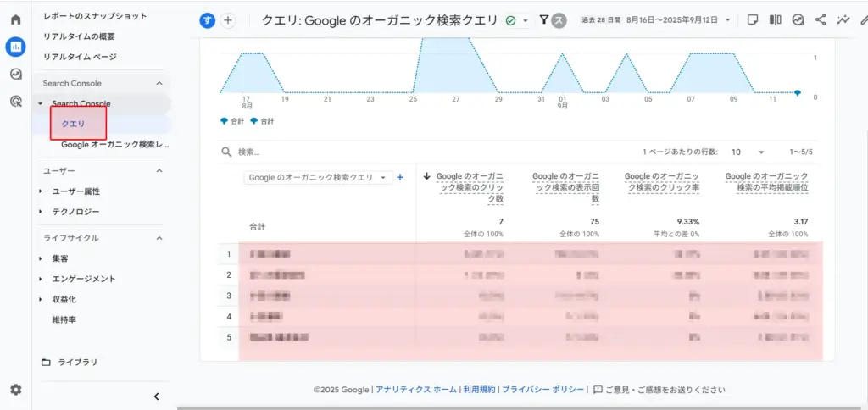Open the Advertising icon in left rail
Viewport: 868px width, 410px height.
click(x=15, y=102)
